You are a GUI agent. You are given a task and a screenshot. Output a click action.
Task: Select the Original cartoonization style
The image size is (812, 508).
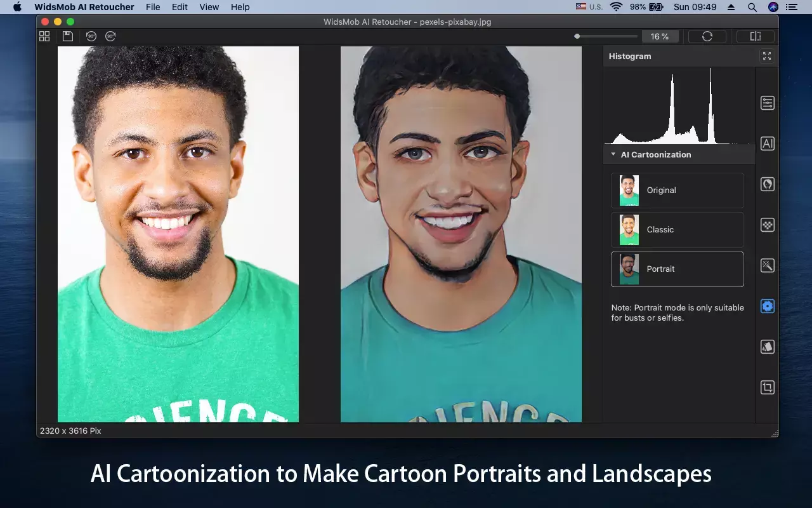(x=677, y=190)
